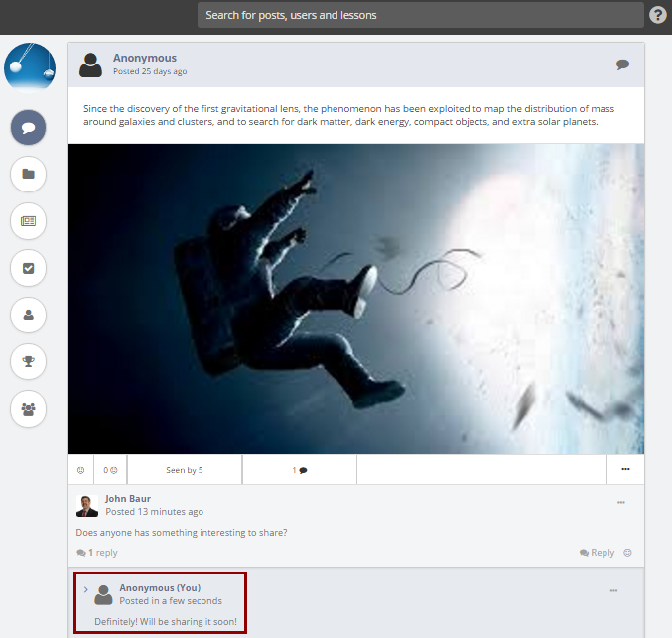Expand the chevron next to Anonymous (You)

coord(85,589)
